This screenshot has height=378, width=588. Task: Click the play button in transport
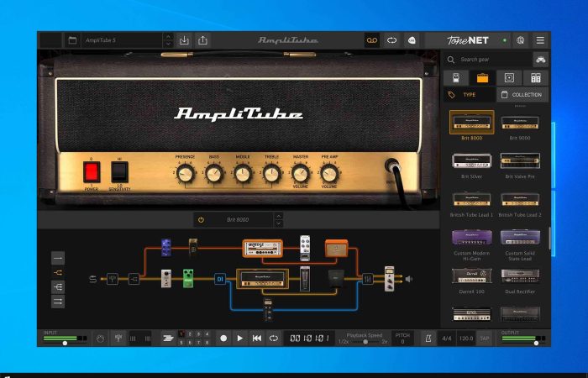240,339
